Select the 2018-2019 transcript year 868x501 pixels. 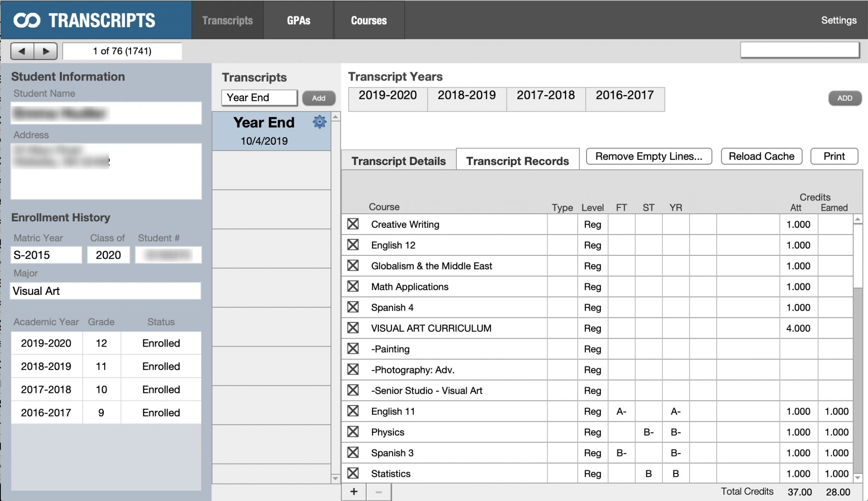[467, 99]
